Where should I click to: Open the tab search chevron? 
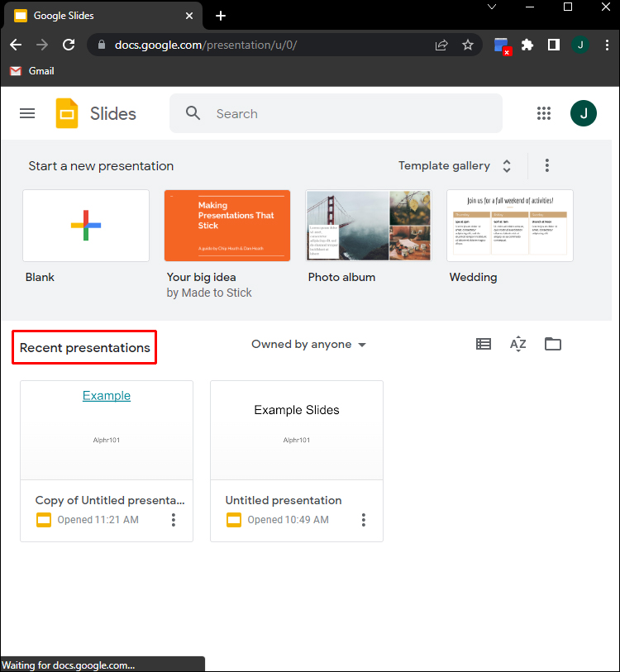(492, 7)
